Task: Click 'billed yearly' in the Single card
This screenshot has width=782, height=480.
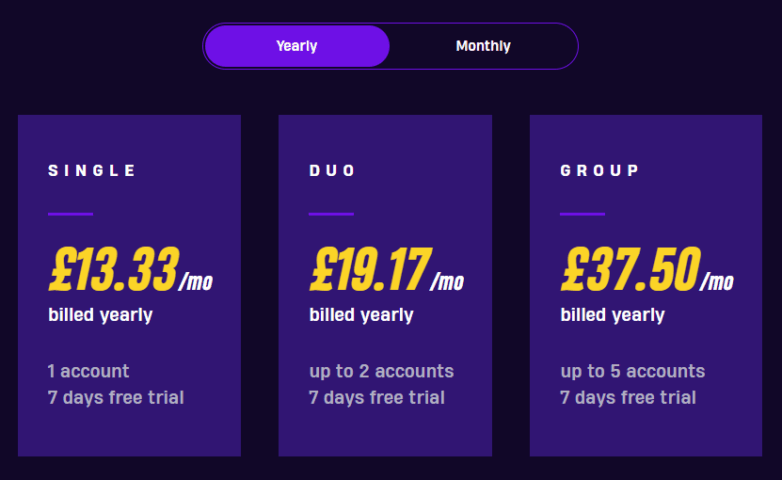Action: pos(100,315)
